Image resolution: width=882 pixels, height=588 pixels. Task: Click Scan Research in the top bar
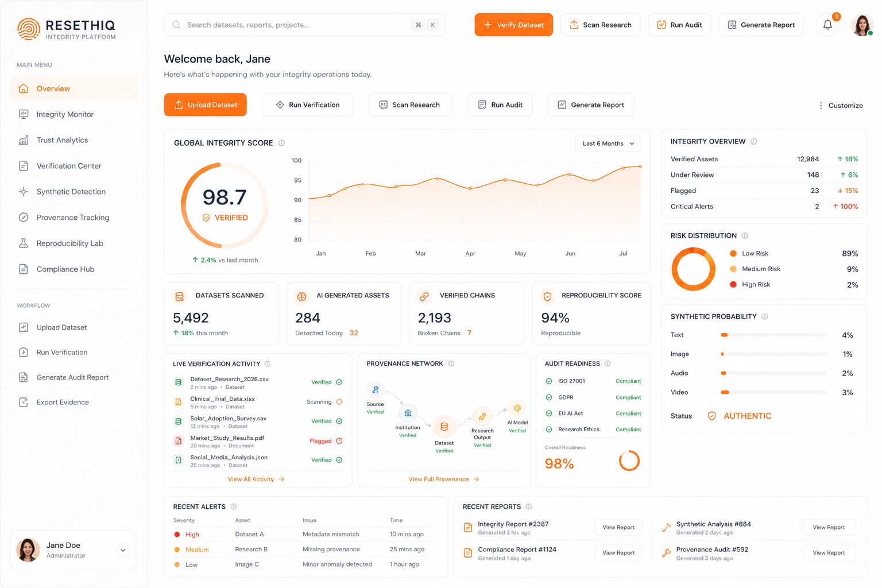600,25
